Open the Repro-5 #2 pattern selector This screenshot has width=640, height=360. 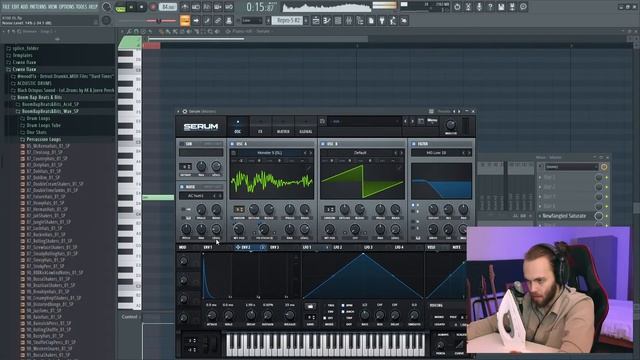(287, 20)
